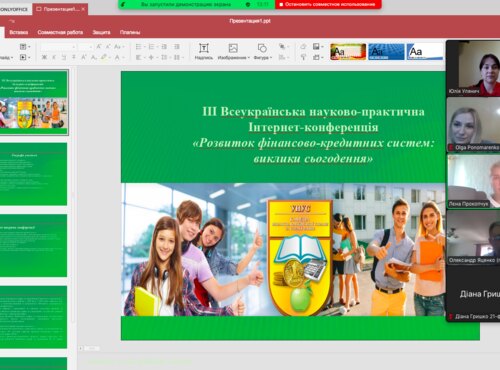
Task: Click the clear style eraser icon
Action: (x=303, y=46)
